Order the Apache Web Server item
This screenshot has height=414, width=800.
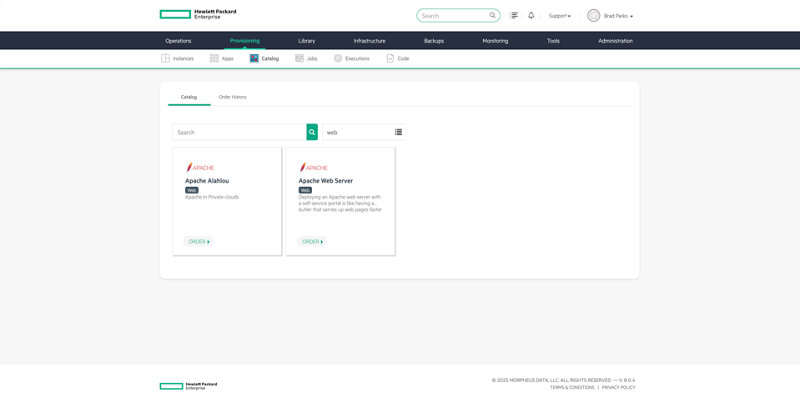pos(312,241)
